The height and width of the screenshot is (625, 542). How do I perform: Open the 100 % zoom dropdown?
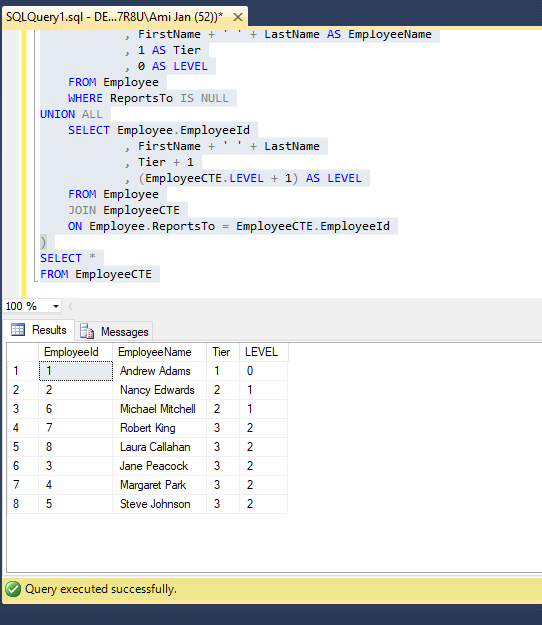[56, 306]
